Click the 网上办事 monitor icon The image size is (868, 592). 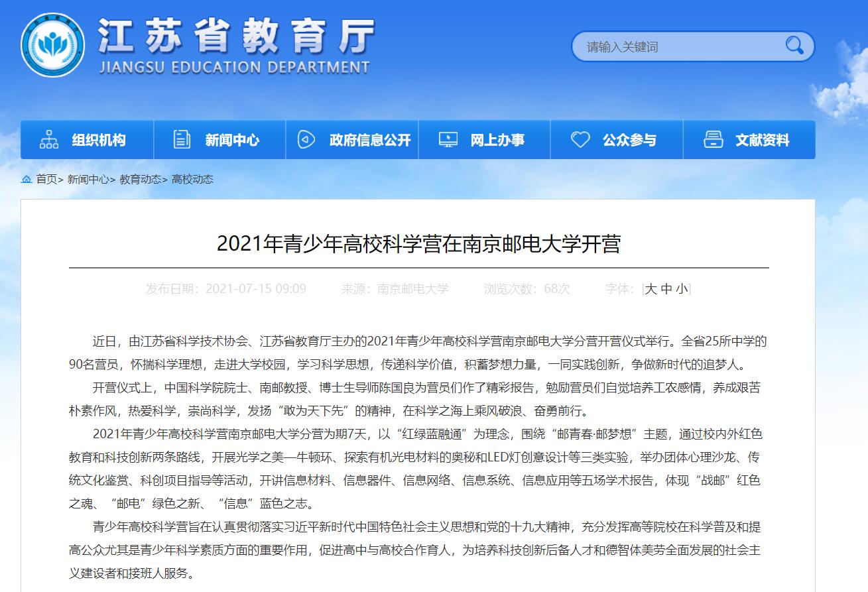[448, 140]
